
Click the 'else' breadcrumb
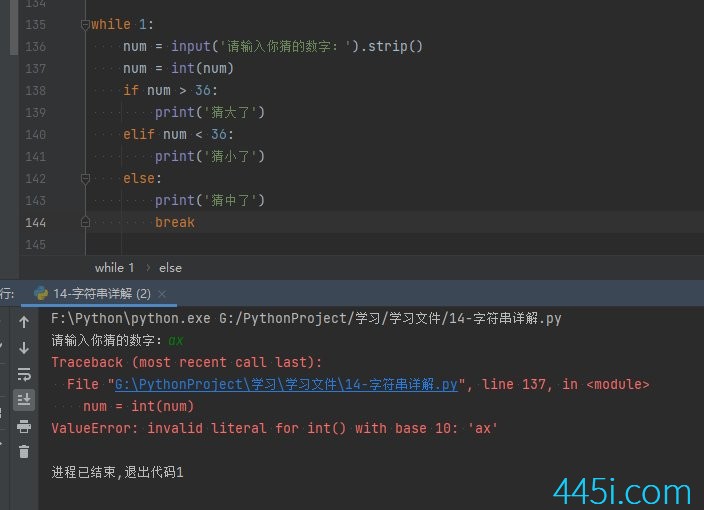[x=171, y=268]
